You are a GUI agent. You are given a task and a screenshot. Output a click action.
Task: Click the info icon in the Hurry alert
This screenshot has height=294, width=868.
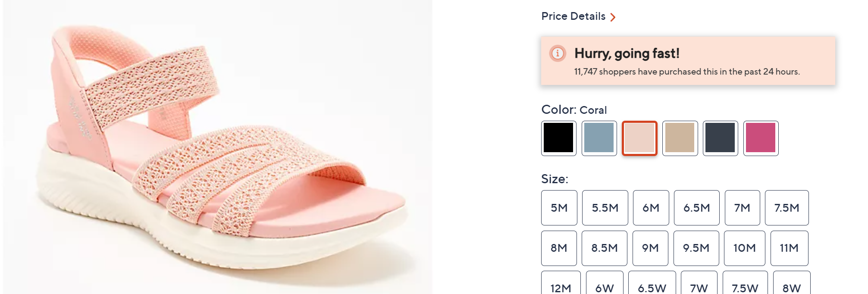point(558,53)
